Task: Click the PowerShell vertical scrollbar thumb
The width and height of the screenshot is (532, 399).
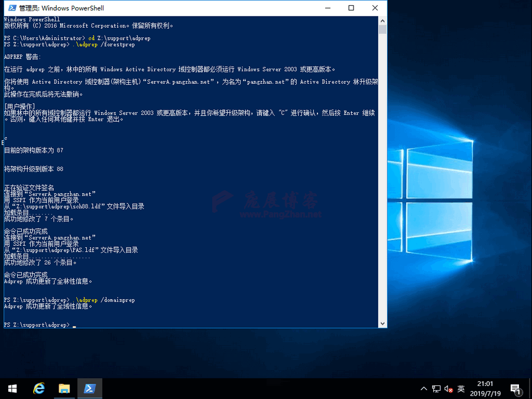Action: [x=382, y=30]
